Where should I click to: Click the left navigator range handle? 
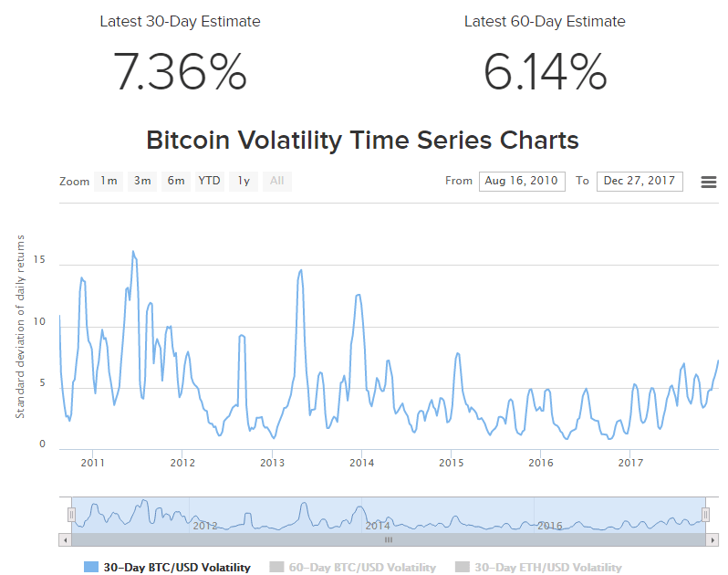pyautogui.click(x=70, y=515)
